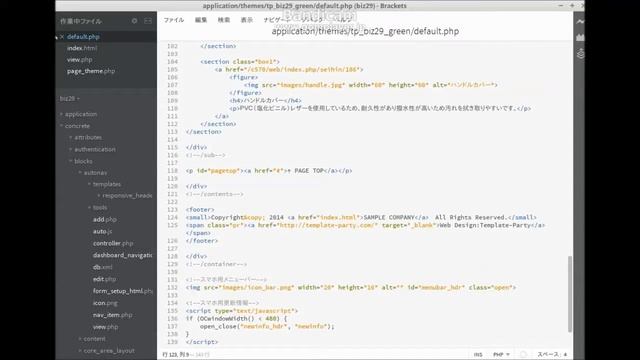The image size is (640, 360).
Task: Collapse the tools folder
Action: (100, 207)
